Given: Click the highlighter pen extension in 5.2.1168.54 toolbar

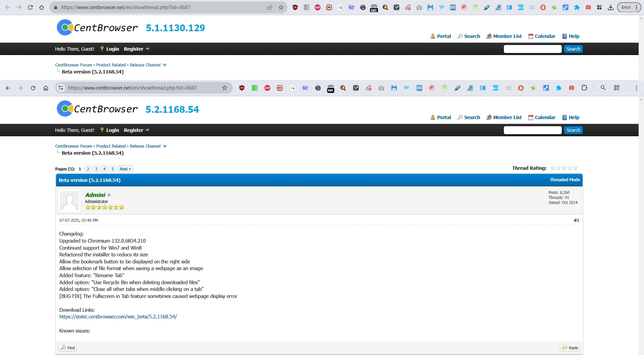Looking at the screenshot, I should point(458,88).
